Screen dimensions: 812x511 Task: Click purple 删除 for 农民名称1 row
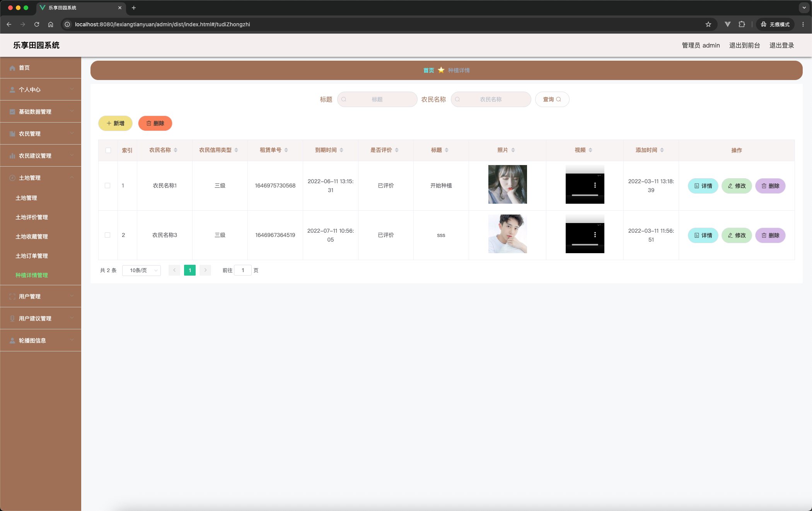click(x=770, y=186)
